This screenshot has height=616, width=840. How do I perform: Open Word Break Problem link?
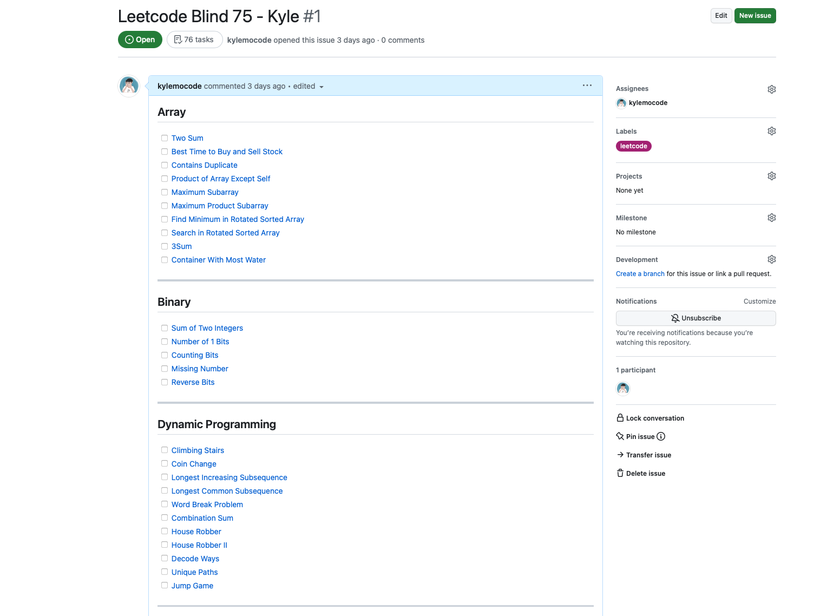click(207, 504)
